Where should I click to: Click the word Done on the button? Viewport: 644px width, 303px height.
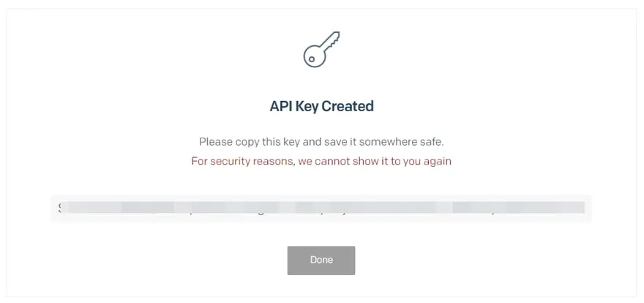(321, 260)
